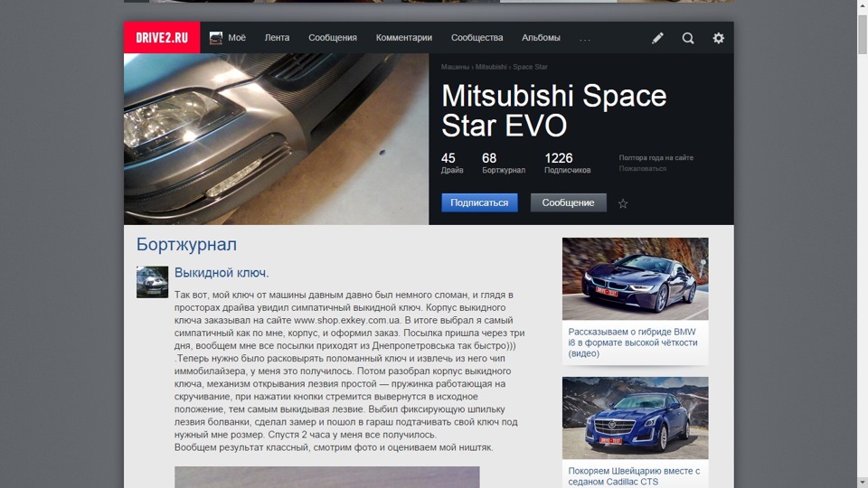The height and width of the screenshot is (488, 868).
Task: Open Комментарии in the navigation bar
Action: click(x=404, y=38)
